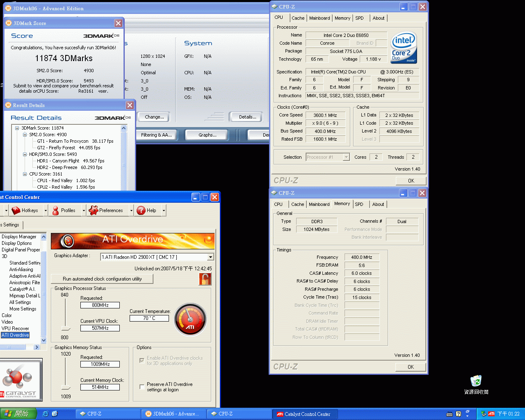525x420 pixels.
Task: Click the second quick launch browser icon
Action: click(x=55, y=414)
